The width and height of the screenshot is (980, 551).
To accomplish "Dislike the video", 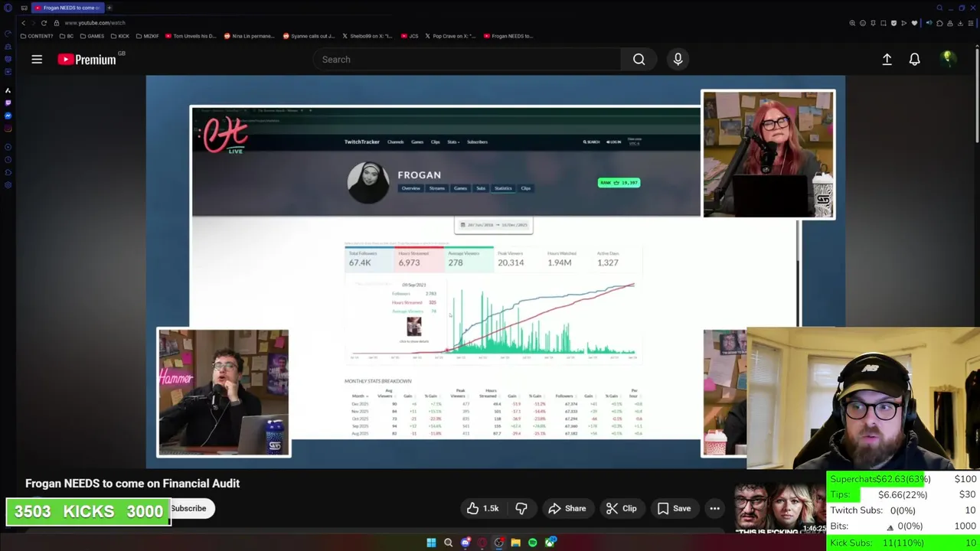I will 521,508.
